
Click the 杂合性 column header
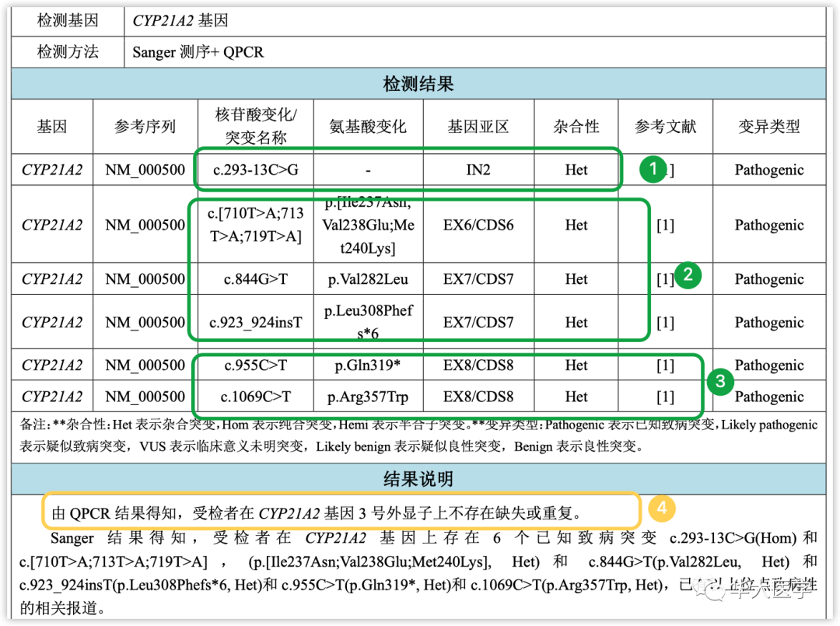pyautogui.click(x=576, y=127)
